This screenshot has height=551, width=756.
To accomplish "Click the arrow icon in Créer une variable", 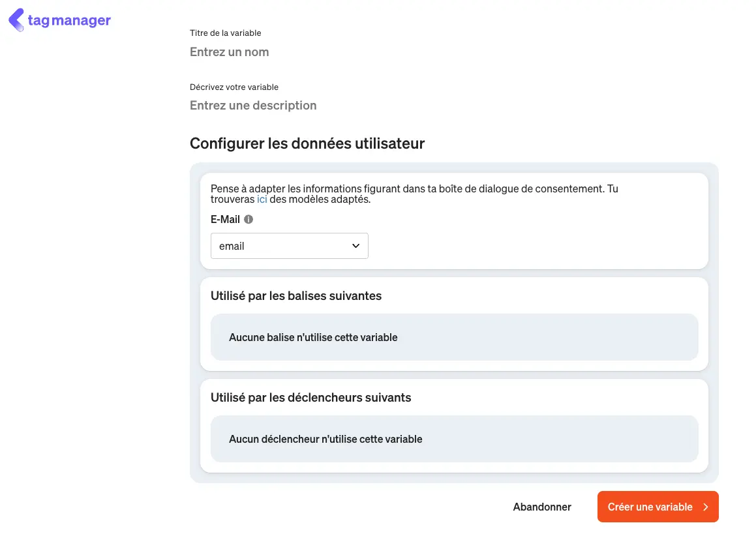I will tap(706, 507).
